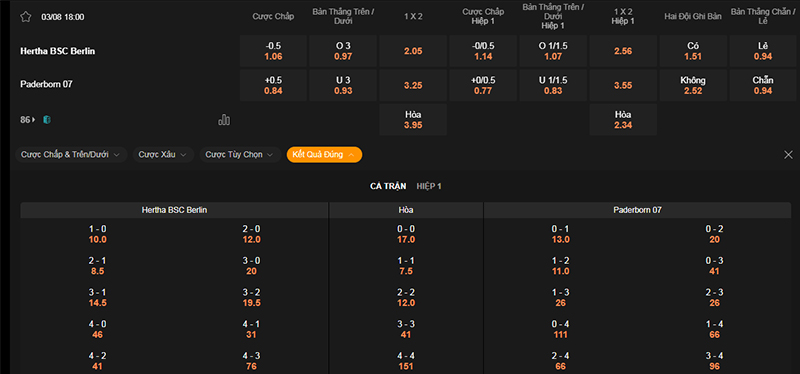Pick Paderborn 07 win at 3.25
800x374 pixels.
point(413,85)
